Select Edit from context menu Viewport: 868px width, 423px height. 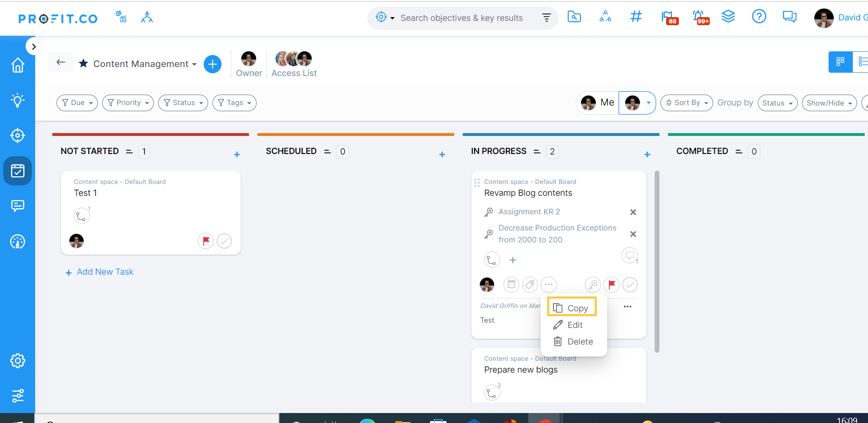tap(568, 325)
